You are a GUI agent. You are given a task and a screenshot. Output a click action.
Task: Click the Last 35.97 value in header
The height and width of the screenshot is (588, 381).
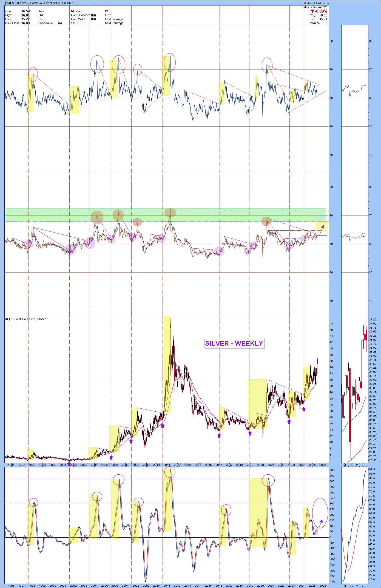tap(323, 19)
